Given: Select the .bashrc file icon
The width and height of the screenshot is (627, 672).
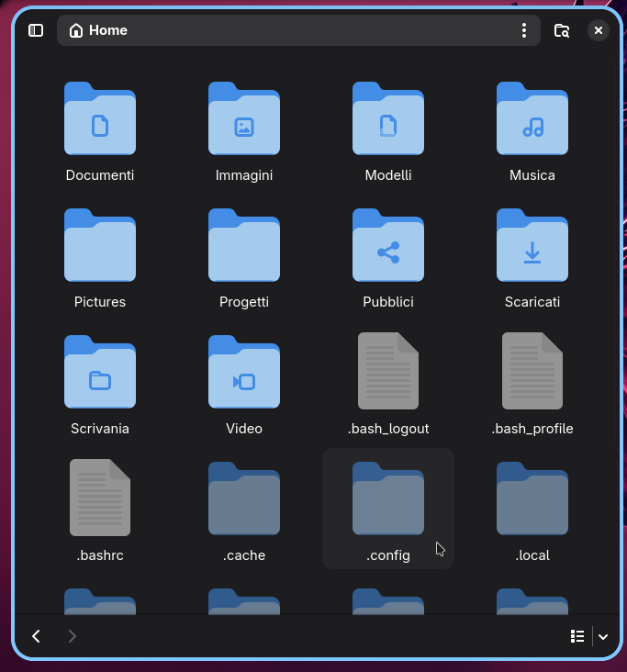Looking at the screenshot, I should click(100, 498).
